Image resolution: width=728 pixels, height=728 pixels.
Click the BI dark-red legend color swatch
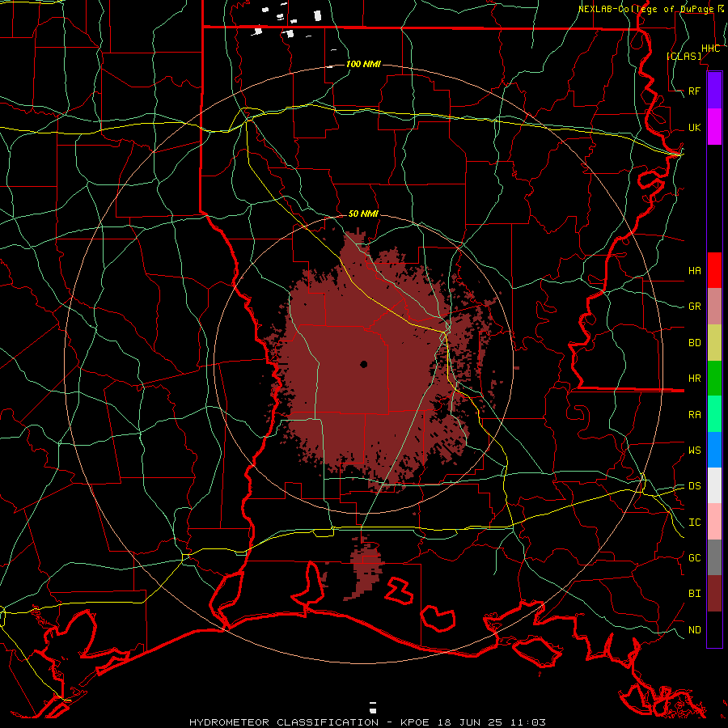tap(714, 594)
